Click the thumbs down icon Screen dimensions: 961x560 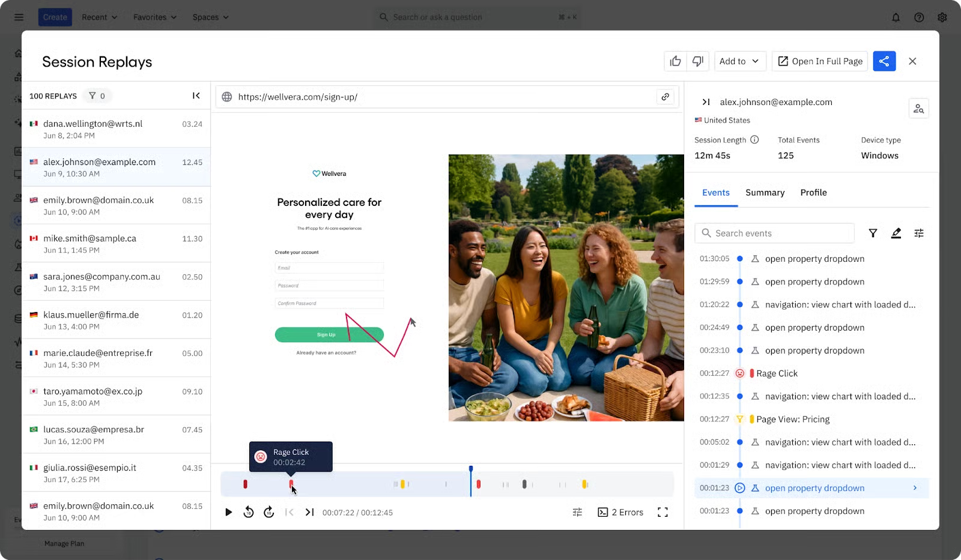pos(698,61)
